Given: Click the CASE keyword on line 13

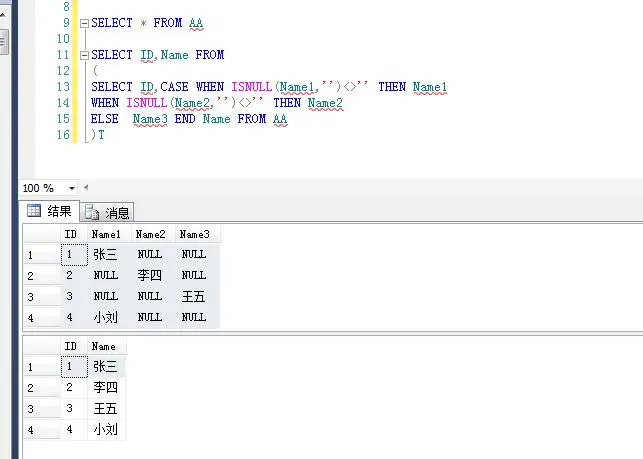Looking at the screenshot, I should tap(175, 87).
